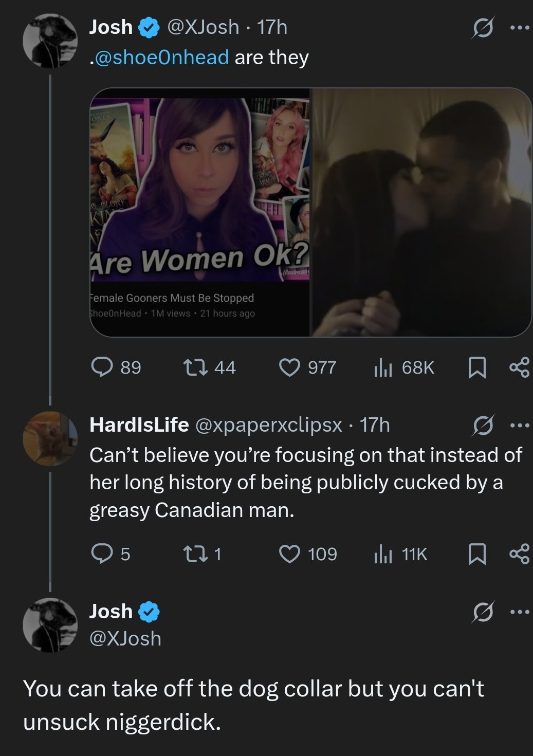Repost HardIsLife's comment

[x=195, y=554]
